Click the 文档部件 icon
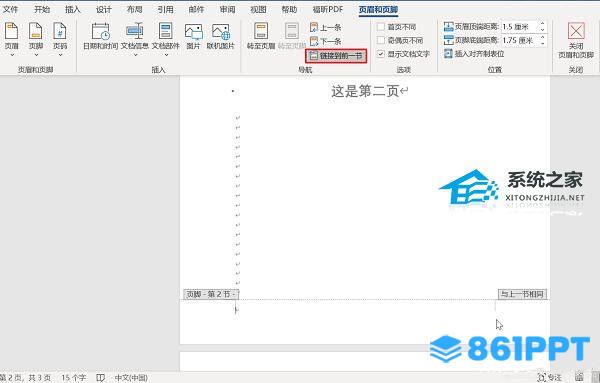Image resolution: width=600 pixels, height=383 pixels. [166, 32]
